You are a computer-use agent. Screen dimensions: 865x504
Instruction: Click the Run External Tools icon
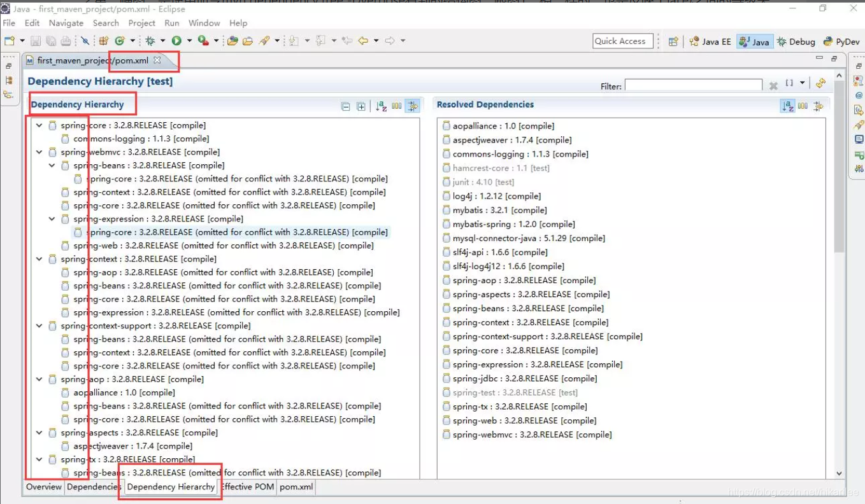click(203, 41)
